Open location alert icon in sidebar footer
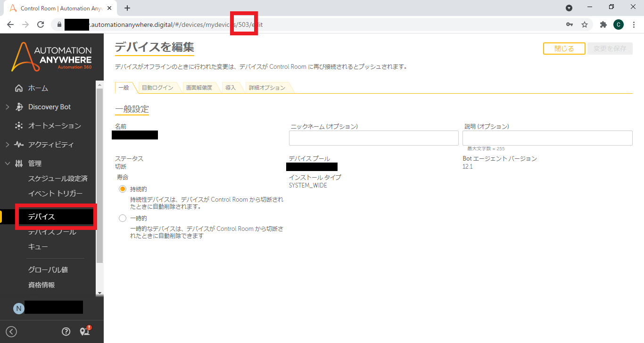This screenshot has height=343, width=644. coord(85,331)
